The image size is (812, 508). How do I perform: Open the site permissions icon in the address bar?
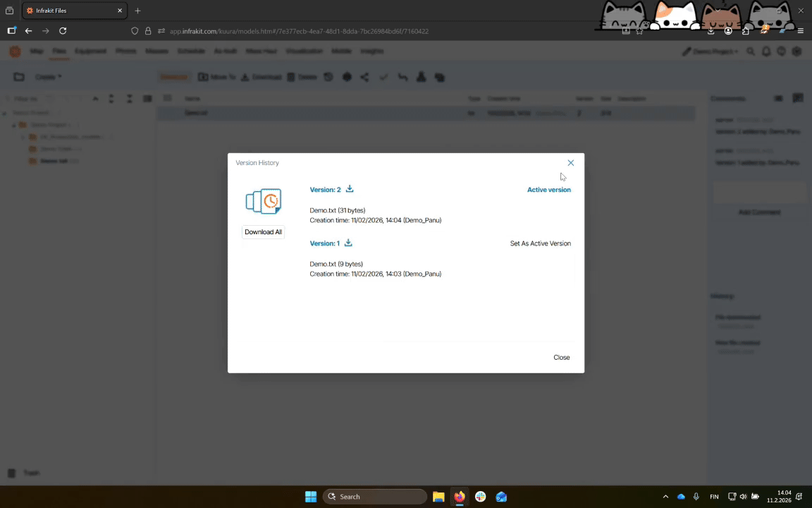(161, 31)
